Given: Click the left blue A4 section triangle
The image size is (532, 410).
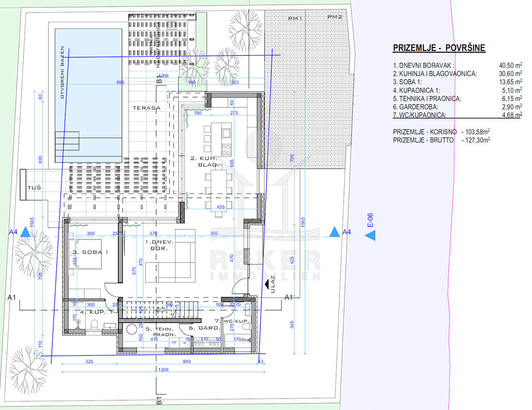Looking at the screenshot, I should (x=26, y=232).
